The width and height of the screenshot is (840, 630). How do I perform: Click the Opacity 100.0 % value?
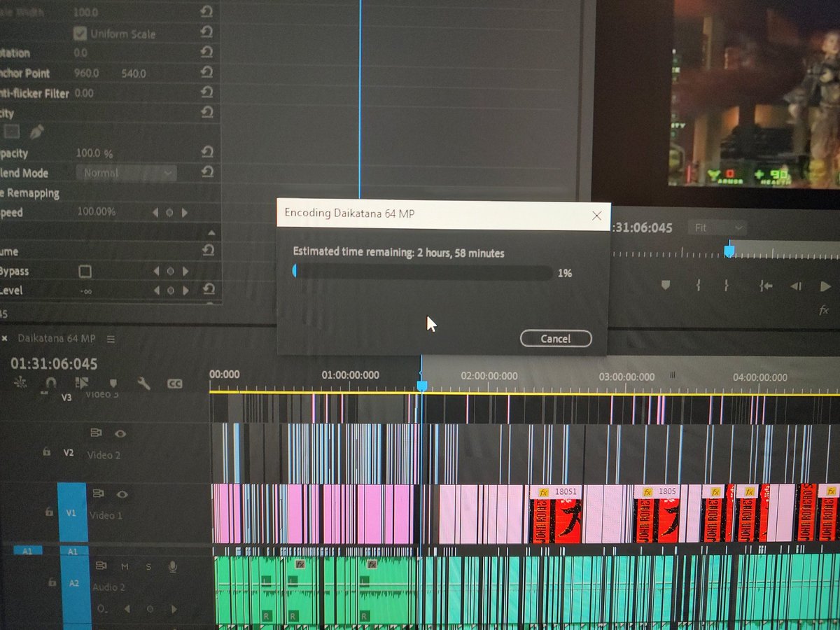point(94,153)
